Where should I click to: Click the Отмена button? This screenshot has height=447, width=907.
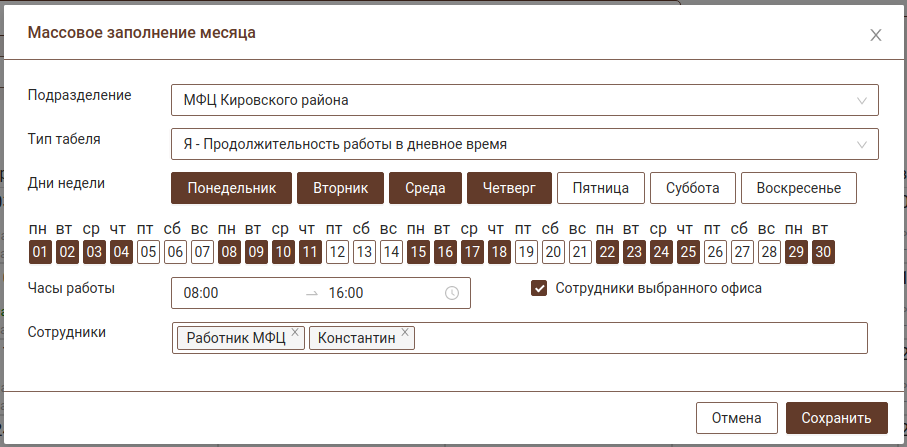736,418
